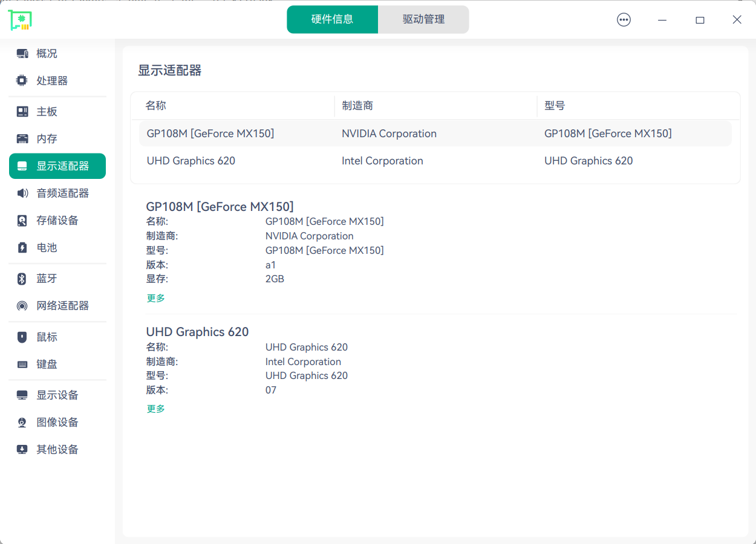Image resolution: width=756 pixels, height=544 pixels.
Task: Open the three-dot main menu
Action: point(624,20)
